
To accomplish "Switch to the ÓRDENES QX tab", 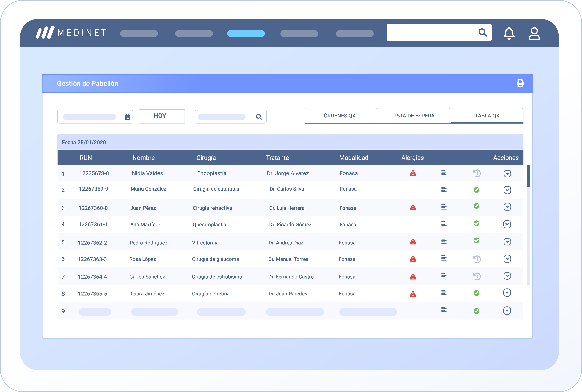I will (x=341, y=116).
